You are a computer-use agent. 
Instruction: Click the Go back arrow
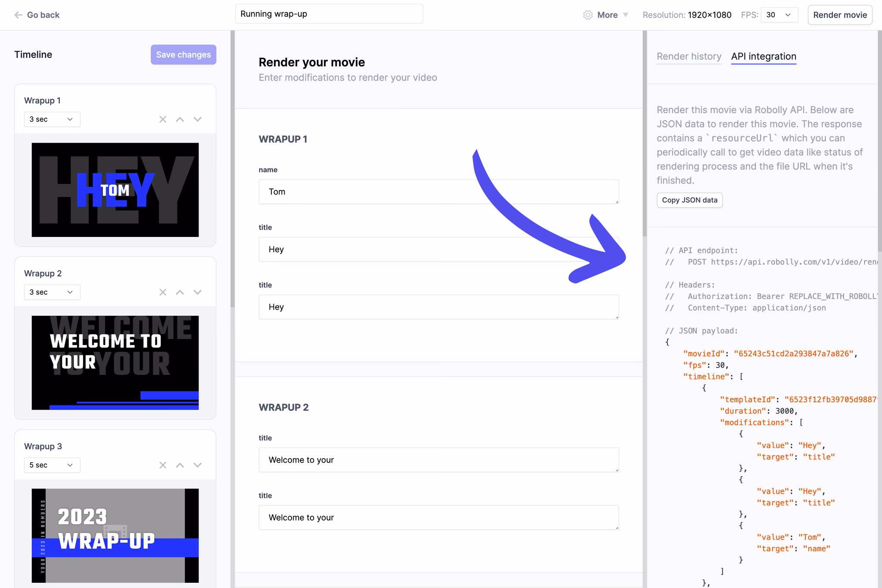pyautogui.click(x=18, y=15)
